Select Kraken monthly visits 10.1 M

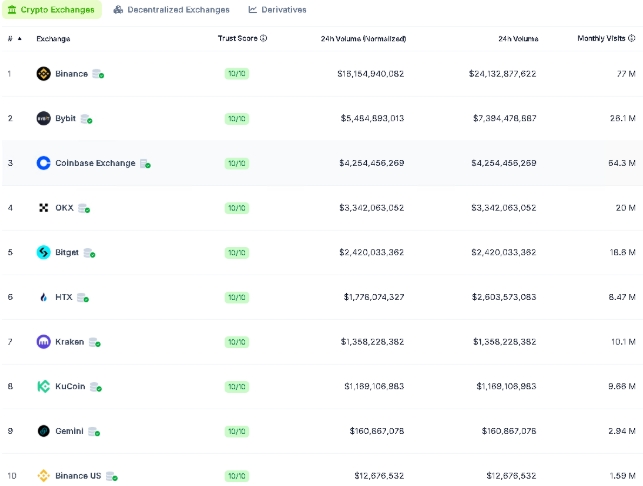623,342
